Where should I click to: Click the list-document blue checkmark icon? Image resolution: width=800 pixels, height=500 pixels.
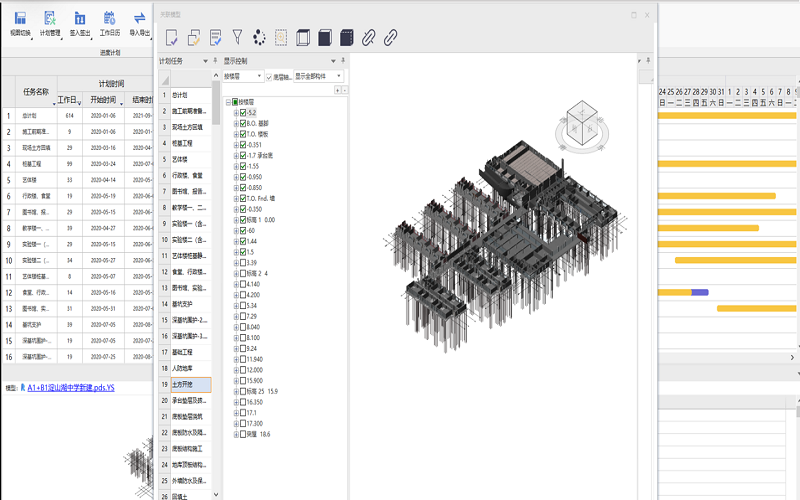[x=216, y=38]
